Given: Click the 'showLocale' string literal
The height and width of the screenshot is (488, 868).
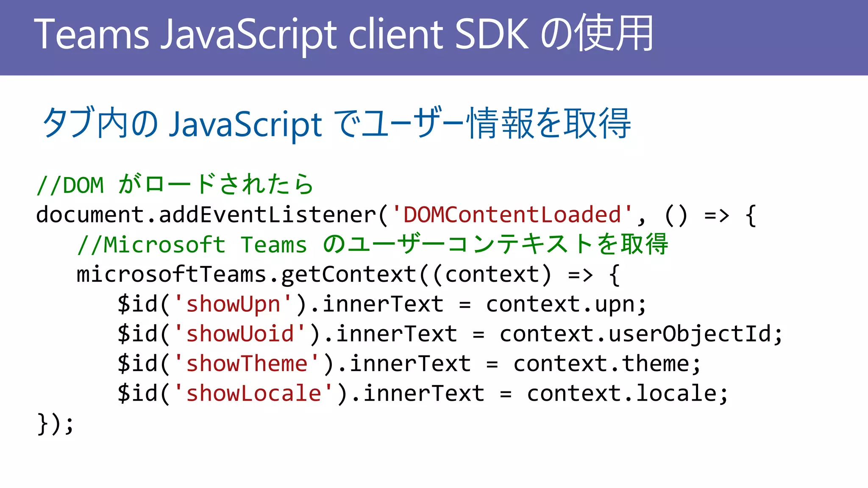Looking at the screenshot, I should [x=253, y=393].
